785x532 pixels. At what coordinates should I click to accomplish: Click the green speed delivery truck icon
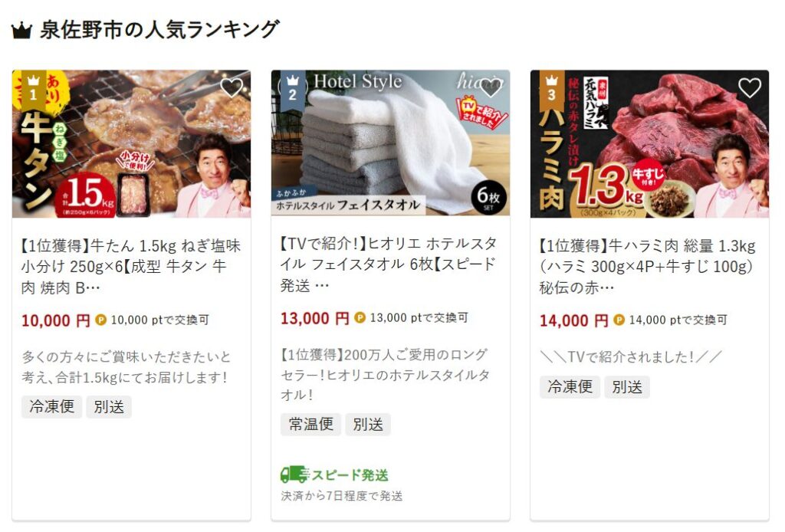click(x=294, y=475)
